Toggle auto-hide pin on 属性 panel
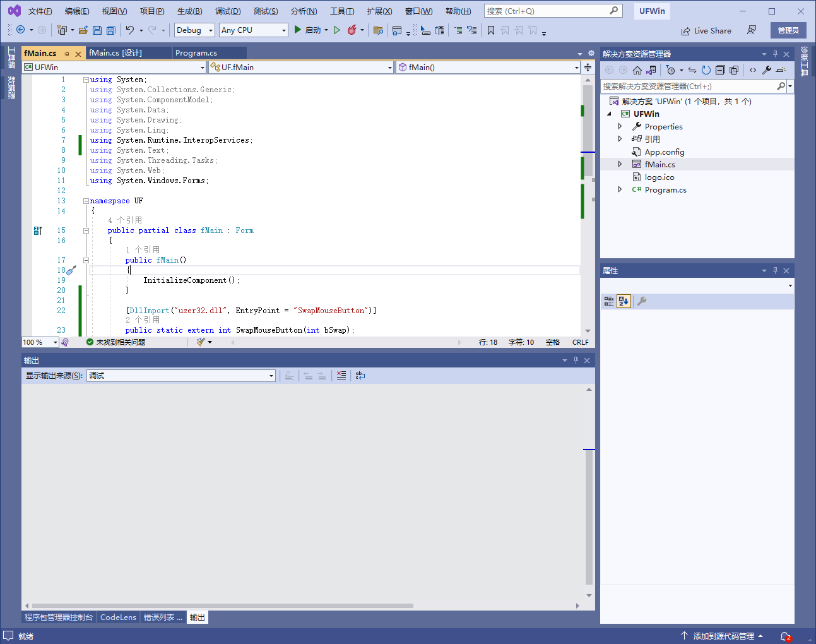The width and height of the screenshot is (816, 644). [775, 270]
